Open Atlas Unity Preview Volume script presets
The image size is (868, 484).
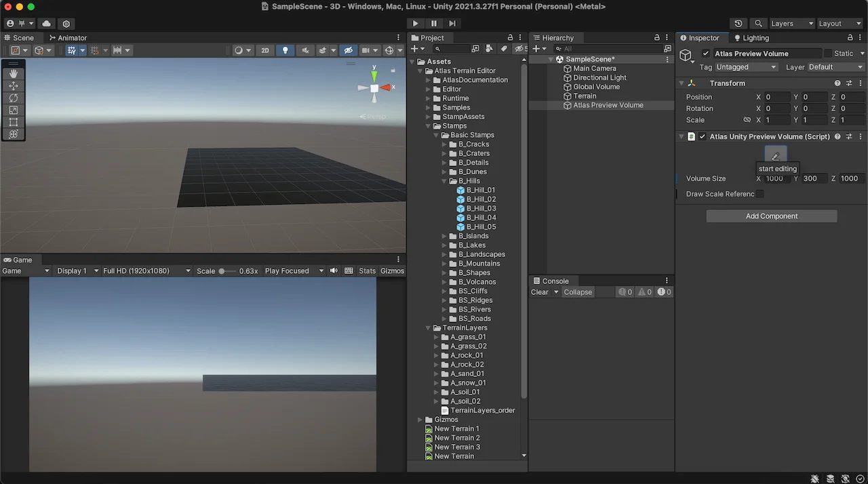(849, 136)
